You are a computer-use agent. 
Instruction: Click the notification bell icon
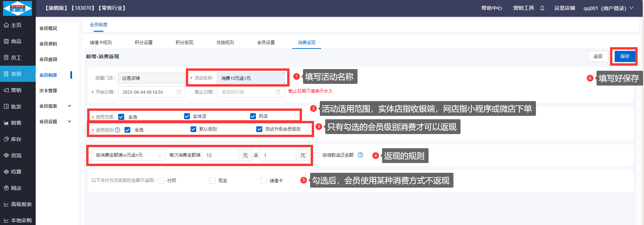[542, 8]
